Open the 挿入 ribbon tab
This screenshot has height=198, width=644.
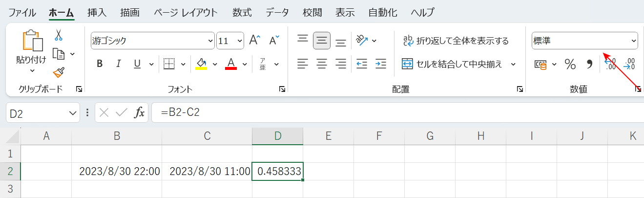pyautogui.click(x=97, y=12)
